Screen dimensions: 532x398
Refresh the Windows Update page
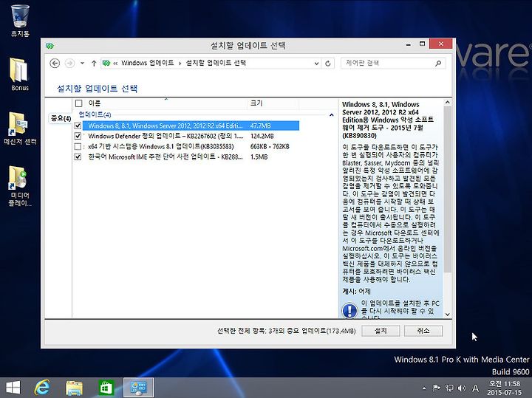point(328,63)
